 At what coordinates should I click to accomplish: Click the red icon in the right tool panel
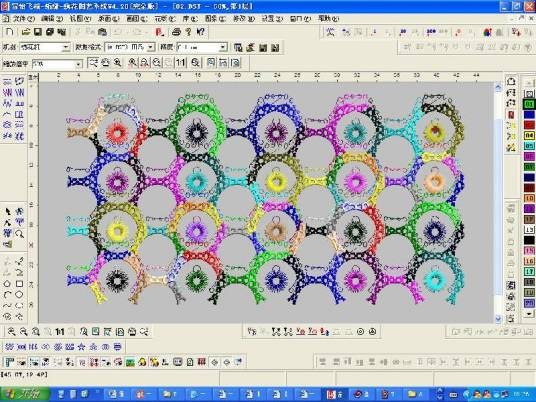[x=511, y=114]
